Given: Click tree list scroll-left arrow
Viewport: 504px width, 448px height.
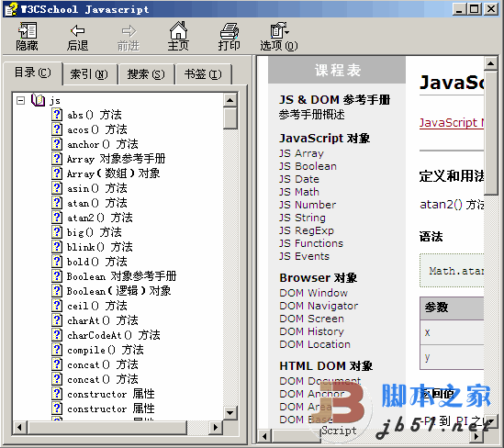Looking at the screenshot, I should tap(19, 428).
